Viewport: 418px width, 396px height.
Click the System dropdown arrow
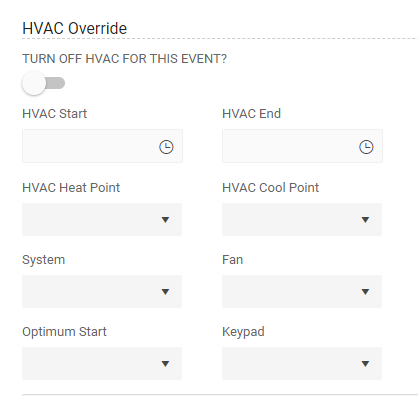[x=165, y=292]
